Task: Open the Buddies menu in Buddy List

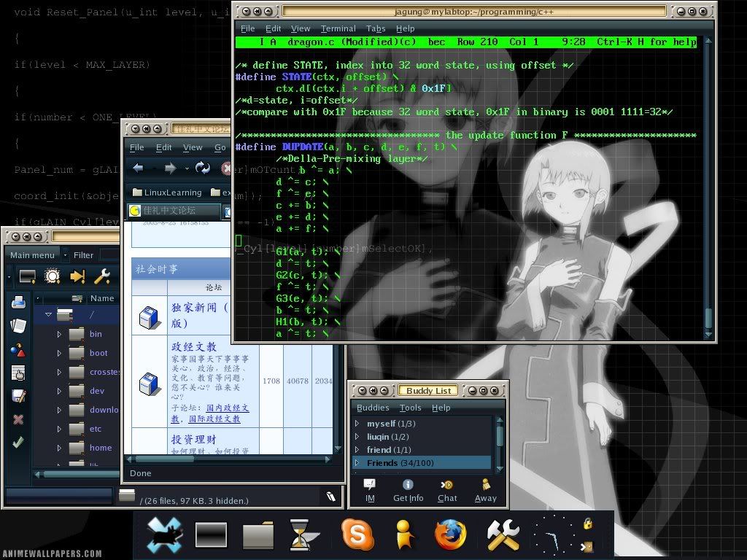Action: (x=373, y=408)
